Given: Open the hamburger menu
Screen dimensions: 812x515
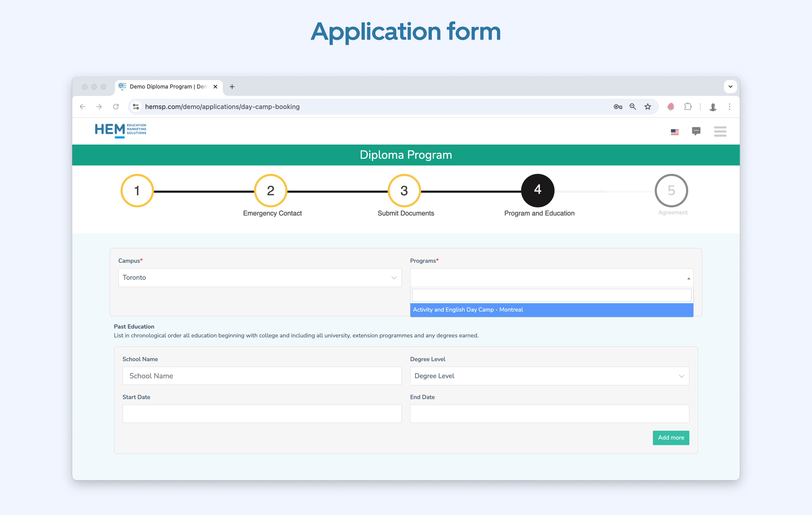Looking at the screenshot, I should tap(720, 132).
